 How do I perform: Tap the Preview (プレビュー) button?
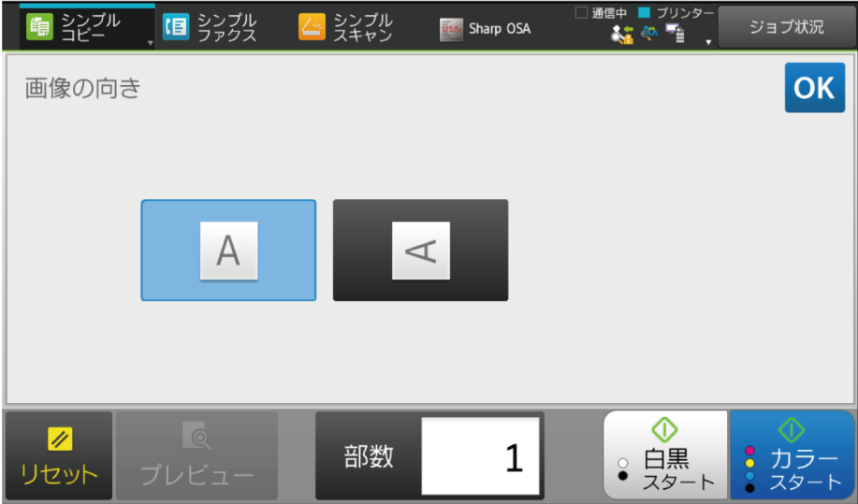click(197, 455)
